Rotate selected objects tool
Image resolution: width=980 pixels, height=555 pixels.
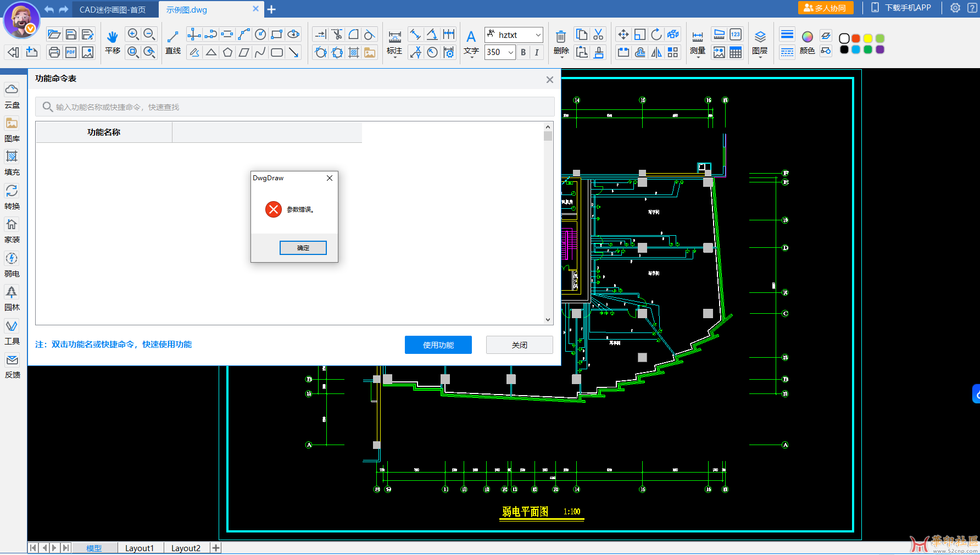pos(656,35)
